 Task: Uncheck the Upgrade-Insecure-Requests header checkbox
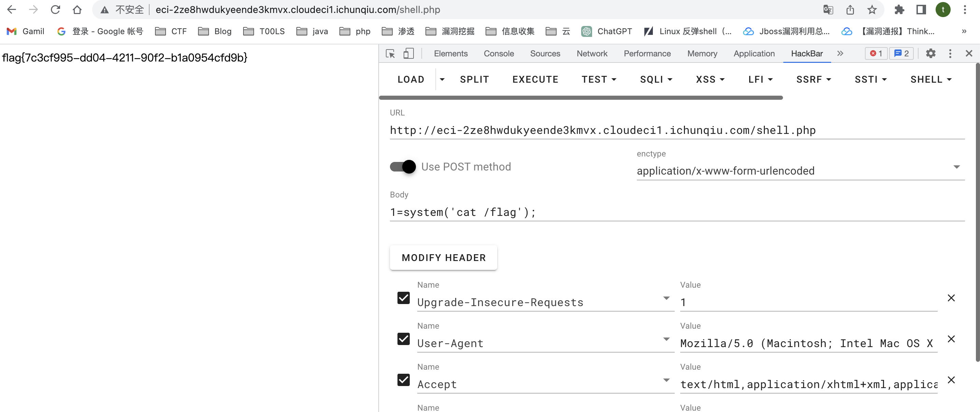click(x=403, y=298)
